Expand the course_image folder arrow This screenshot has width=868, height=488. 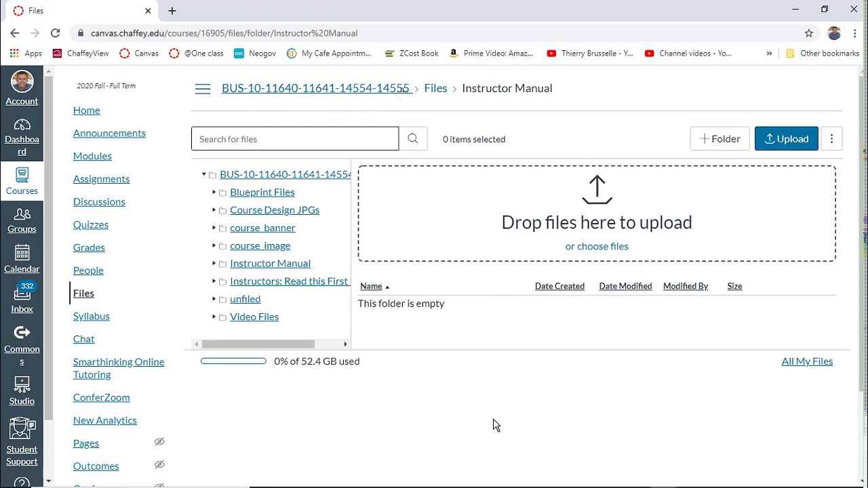(x=214, y=245)
